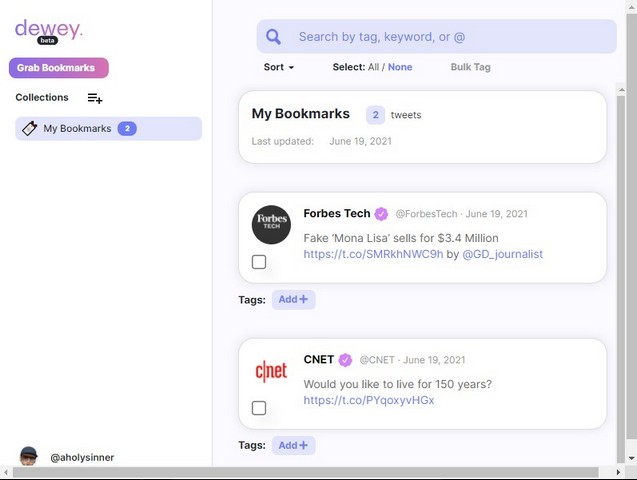The width and height of the screenshot is (637, 480).
Task: Click the horizontal scrollbar thumb
Action: click(x=306, y=472)
